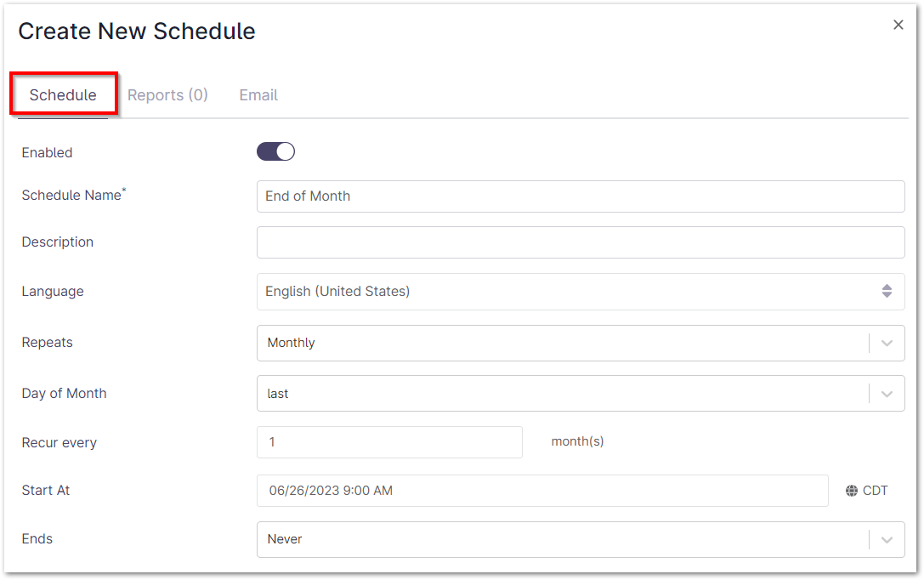Open the Language dropdown showing English
The width and height of the screenshot is (924, 580).
click(561, 291)
